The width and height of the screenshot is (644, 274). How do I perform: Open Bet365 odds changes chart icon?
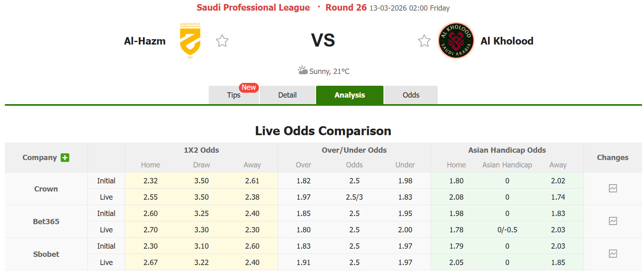(x=613, y=221)
